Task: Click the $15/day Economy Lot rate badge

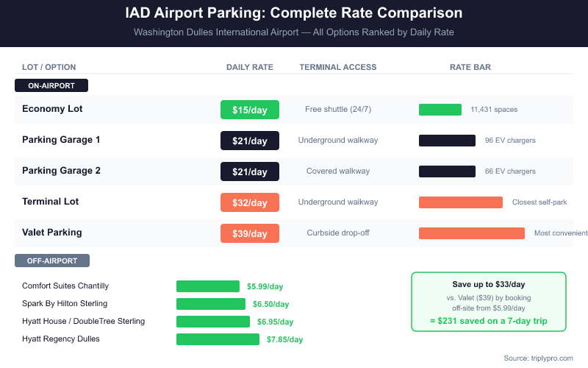Action: pyautogui.click(x=250, y=110)
